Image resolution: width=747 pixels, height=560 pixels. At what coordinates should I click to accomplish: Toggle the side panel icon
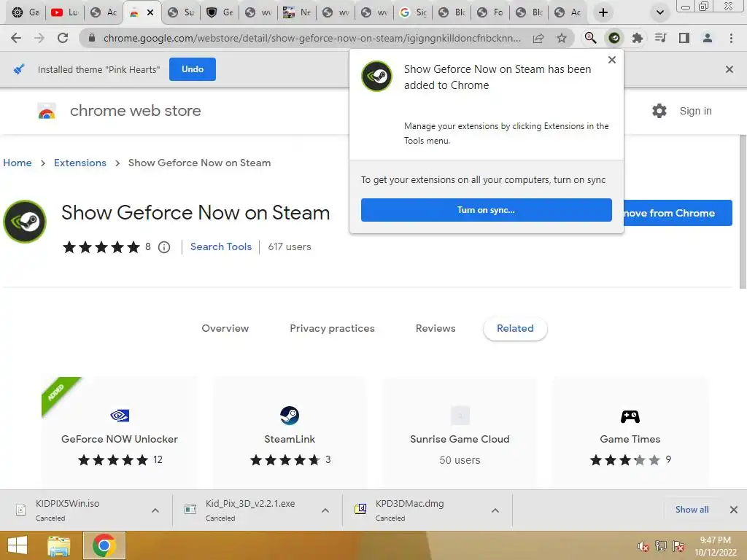coord(684,38)
